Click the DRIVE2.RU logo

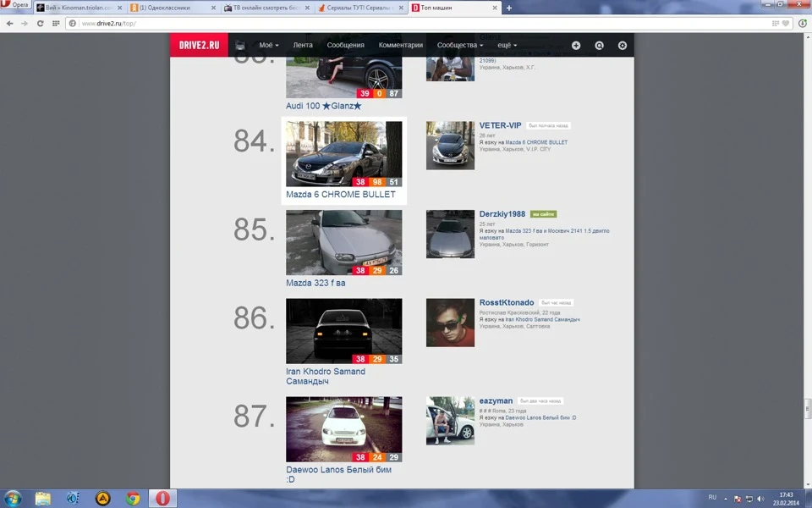pos(199,45)
